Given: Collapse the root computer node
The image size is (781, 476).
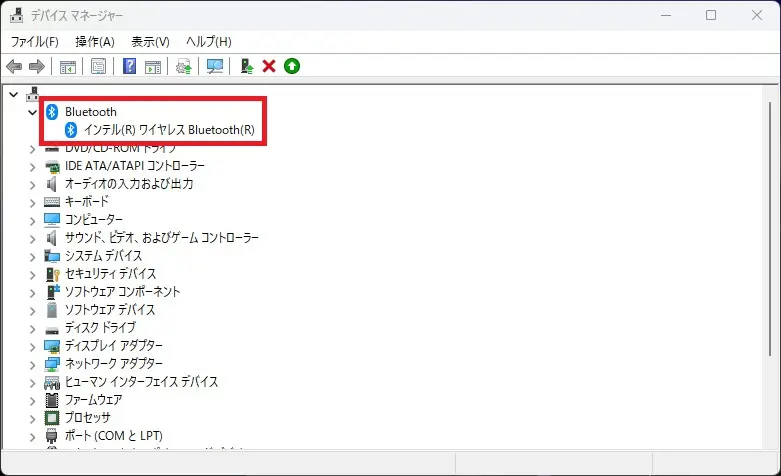Looking at the screenshot, I should [x=14, y=94].
